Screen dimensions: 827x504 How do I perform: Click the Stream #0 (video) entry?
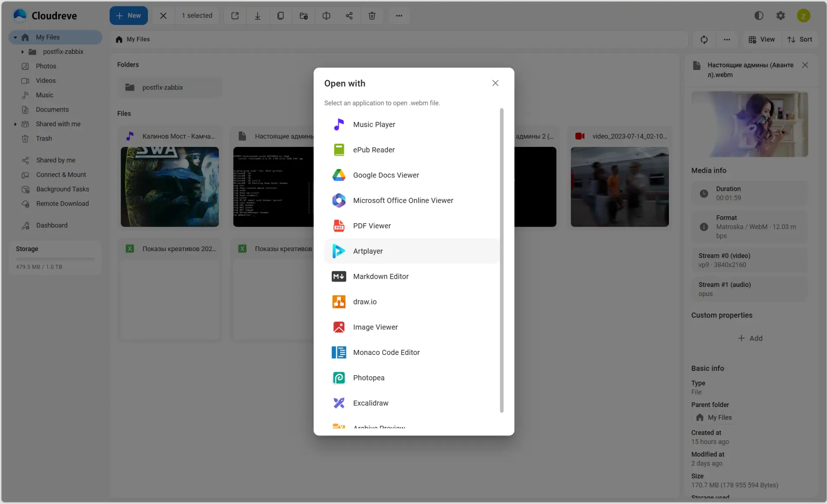point(749,260)
